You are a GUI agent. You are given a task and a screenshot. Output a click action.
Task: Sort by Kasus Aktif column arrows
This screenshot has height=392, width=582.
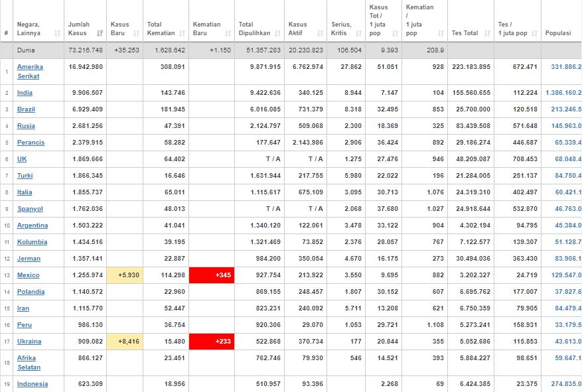click(321, 33)
